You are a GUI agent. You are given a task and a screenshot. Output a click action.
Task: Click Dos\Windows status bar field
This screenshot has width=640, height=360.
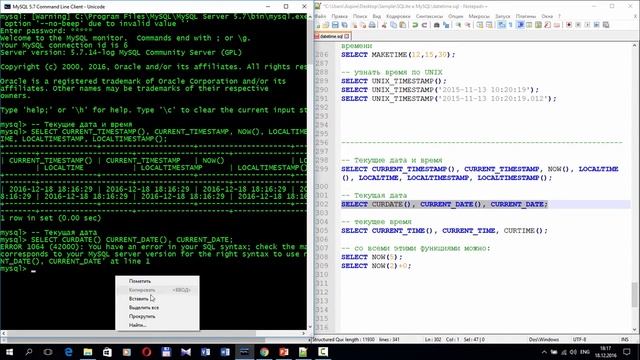[x=543, y=340]
